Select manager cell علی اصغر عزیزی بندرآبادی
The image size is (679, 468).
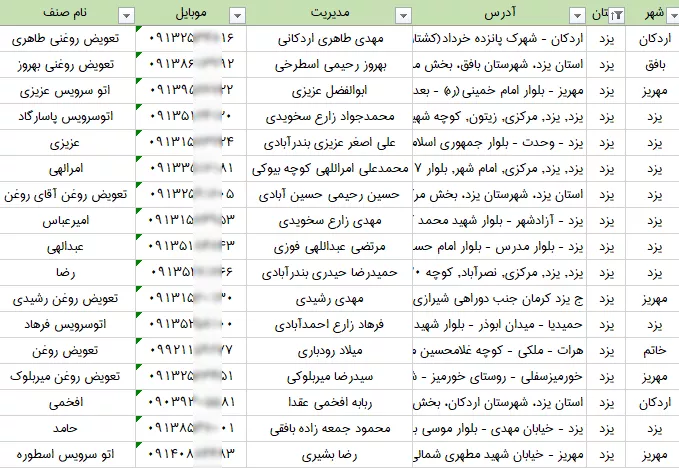coord(330,143)
